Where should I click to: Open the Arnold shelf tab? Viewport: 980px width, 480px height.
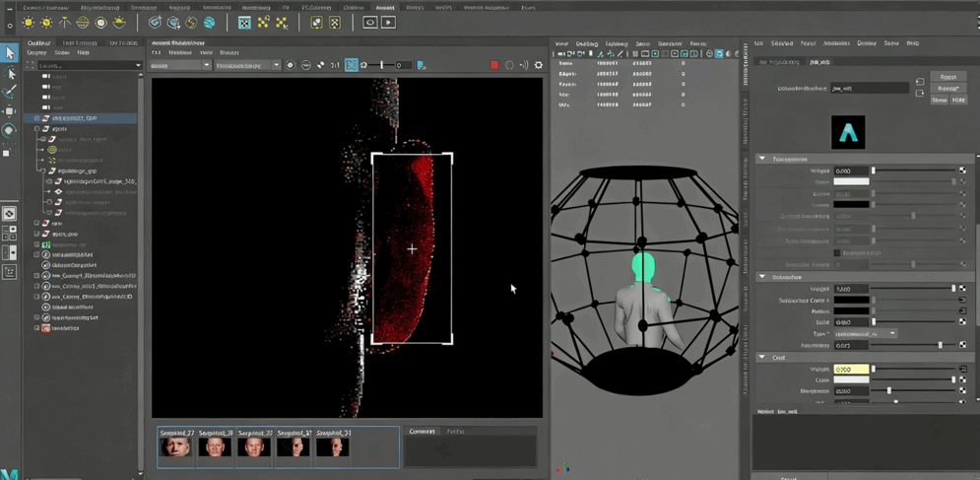(385, 7)
